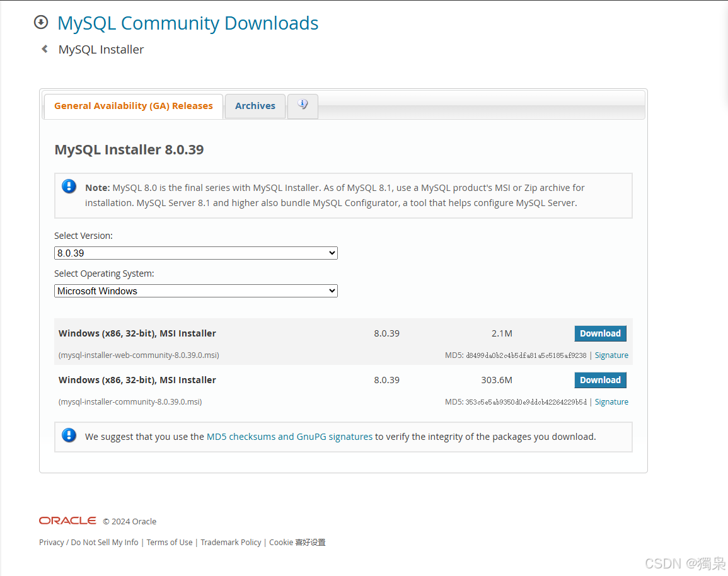Click filename mysql-installer-web-community-8.0.39.0.msi
728x576 pixels.
pyautogui.click(x=139, y=355)
